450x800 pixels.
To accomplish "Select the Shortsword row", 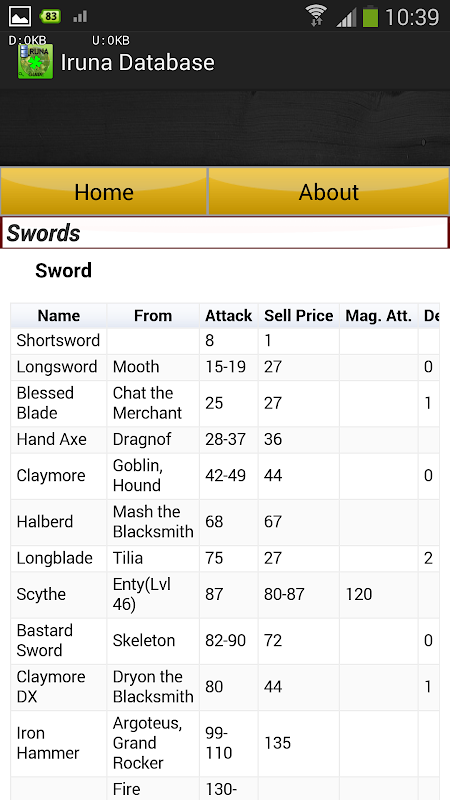I will pos(225,341).
